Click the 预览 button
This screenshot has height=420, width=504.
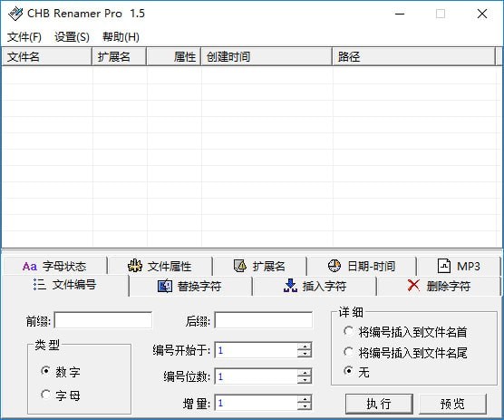tap(452, 404)
